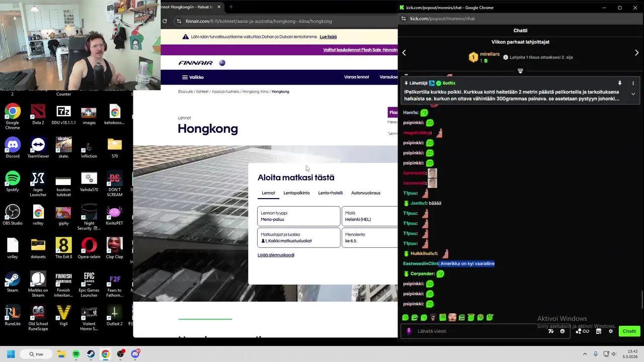Close the Finnair Hongkong browser tab

(219, 7)
